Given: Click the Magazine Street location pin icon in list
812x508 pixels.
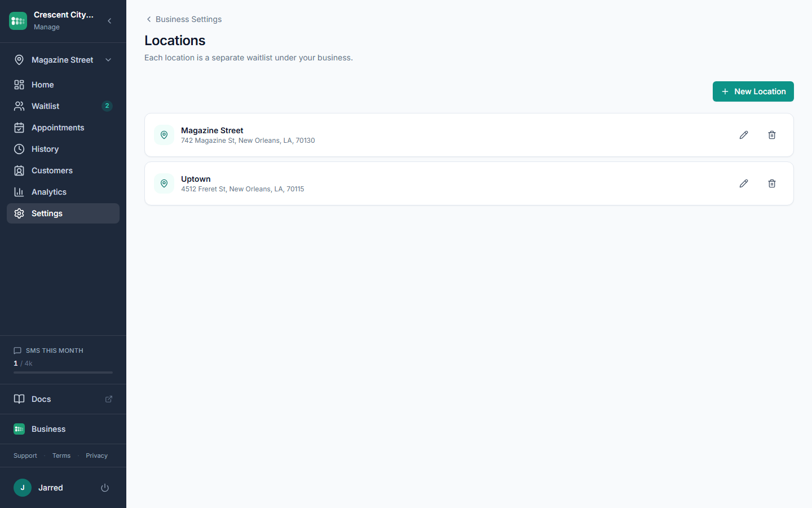Looking at the screenshot, I should (164, 135).
